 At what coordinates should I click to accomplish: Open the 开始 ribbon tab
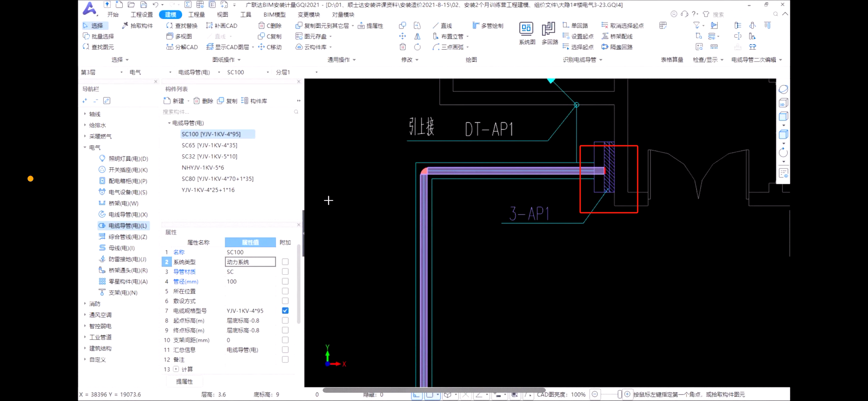113,15
